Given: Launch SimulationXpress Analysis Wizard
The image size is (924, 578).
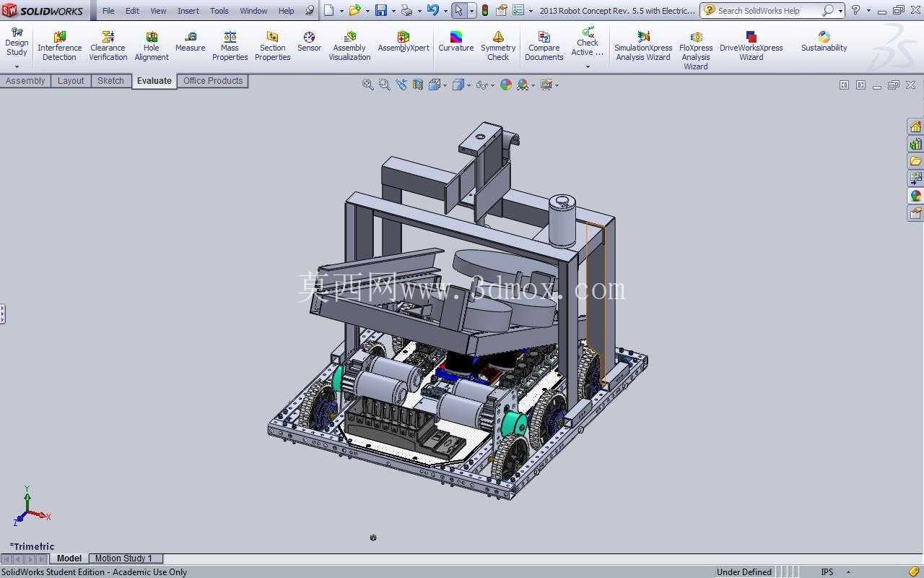Looking at the screenshot, I should pos(643,46).
